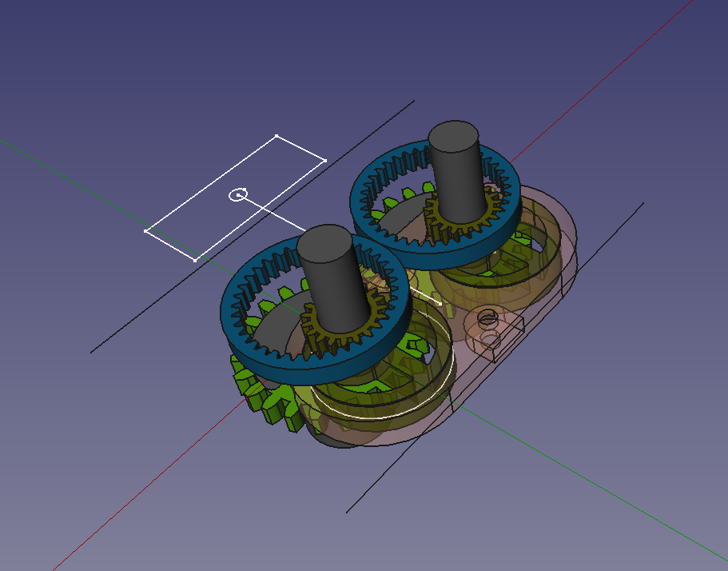Click the small white sketch circle
This screenshot has width=728, height=571.
[x=237, y=194]
